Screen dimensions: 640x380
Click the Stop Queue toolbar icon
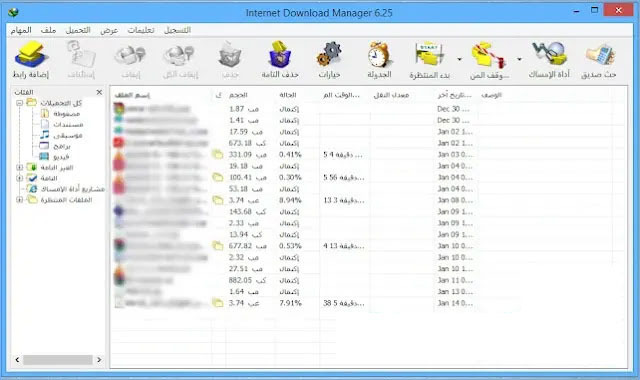pyautogui.click(x=489, y=55)
